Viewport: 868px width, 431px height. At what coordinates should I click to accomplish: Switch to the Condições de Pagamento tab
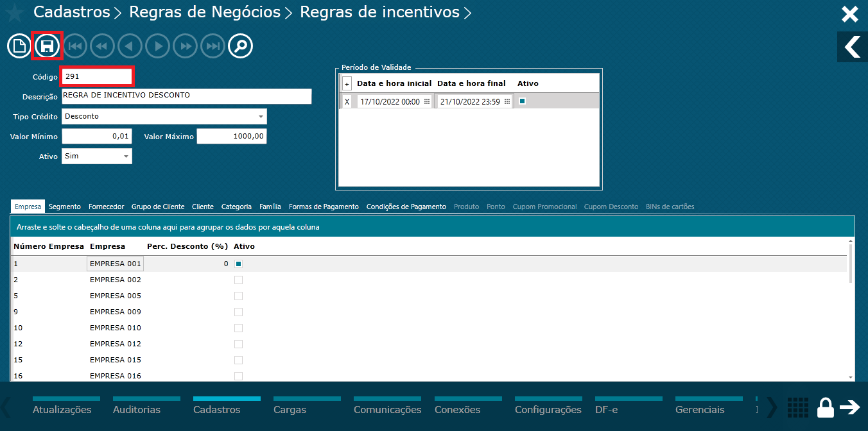[x=406, y=207]
